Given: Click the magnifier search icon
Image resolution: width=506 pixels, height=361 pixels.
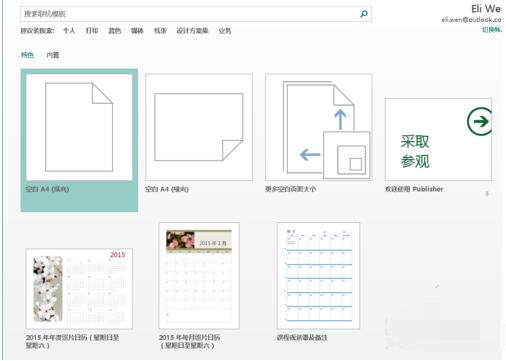Looking at the screenshot, I should 364,14.
